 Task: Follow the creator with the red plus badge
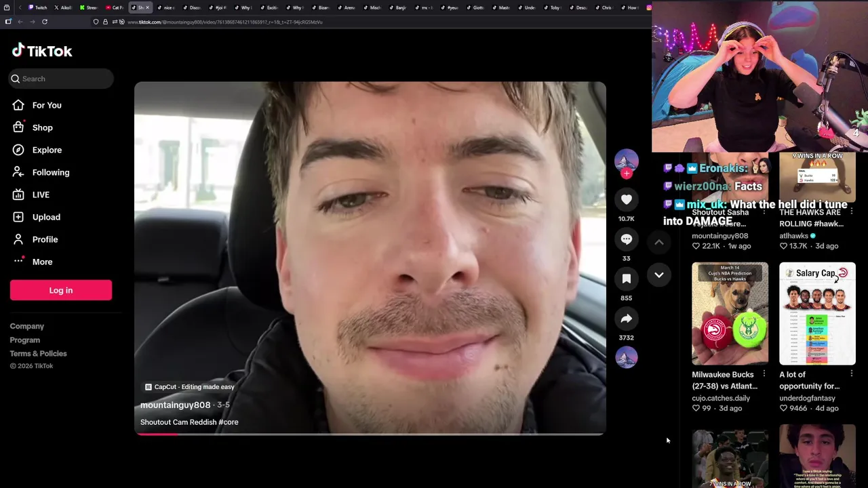tap(627, 174)
